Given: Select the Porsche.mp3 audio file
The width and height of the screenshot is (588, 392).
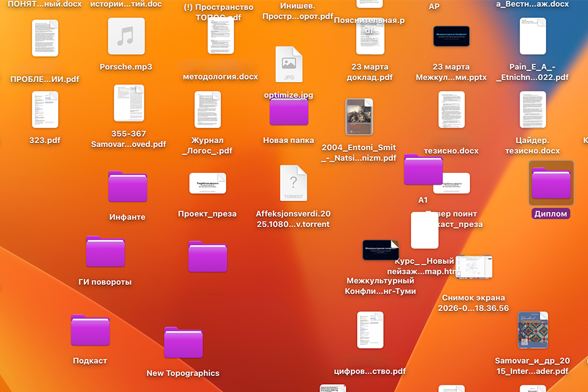Looking at the screenshot, I should (126, 37).
